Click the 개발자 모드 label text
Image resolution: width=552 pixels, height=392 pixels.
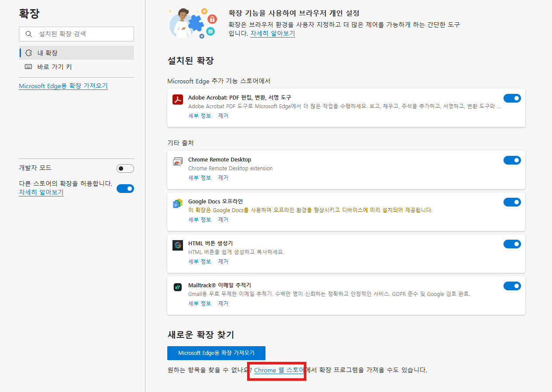(x=35, y=168)
